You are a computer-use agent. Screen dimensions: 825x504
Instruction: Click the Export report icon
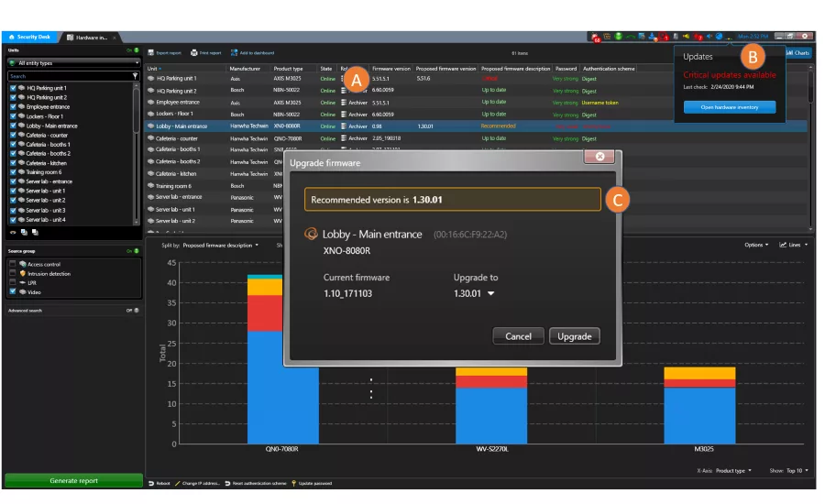point(151,52)
